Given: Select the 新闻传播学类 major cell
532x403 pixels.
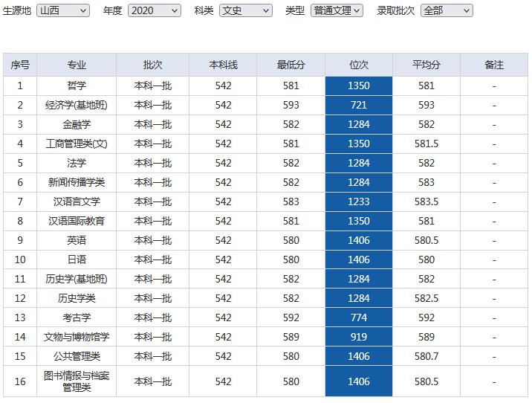Looking at the screenshot, I should 77,183.
